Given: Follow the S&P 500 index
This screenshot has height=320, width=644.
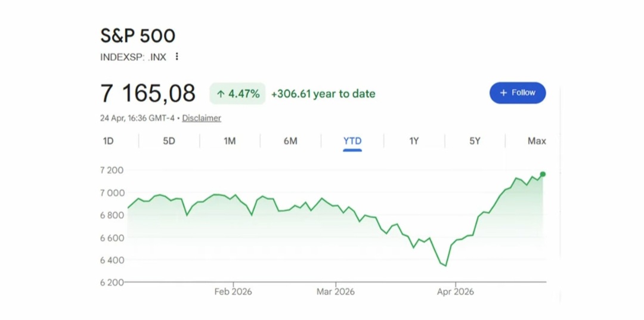Looking at the screenshot, I should pos(517,93).
